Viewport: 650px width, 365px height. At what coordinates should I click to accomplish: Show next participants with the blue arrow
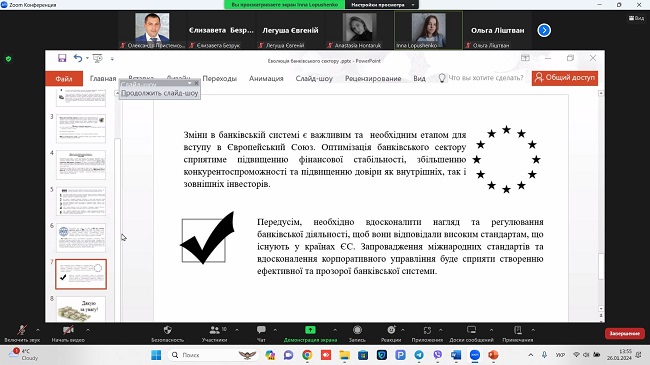pos(544,30)
